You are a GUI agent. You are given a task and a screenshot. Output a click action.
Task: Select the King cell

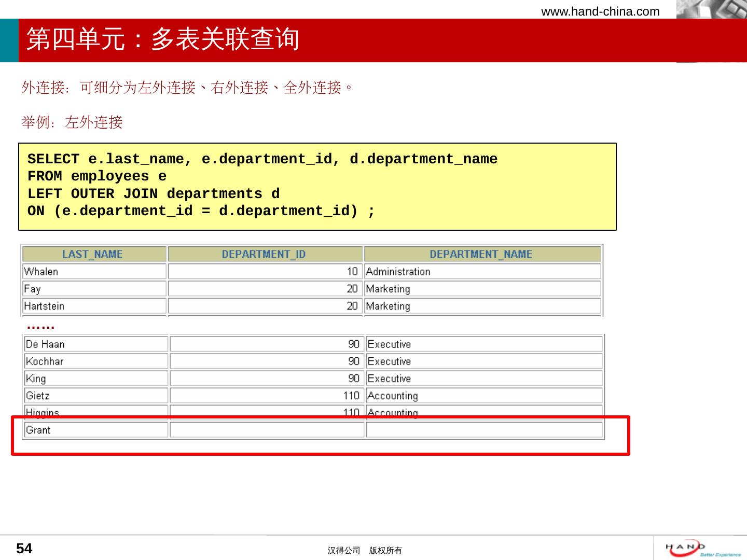pyautogui.click(x=96, y=379)
